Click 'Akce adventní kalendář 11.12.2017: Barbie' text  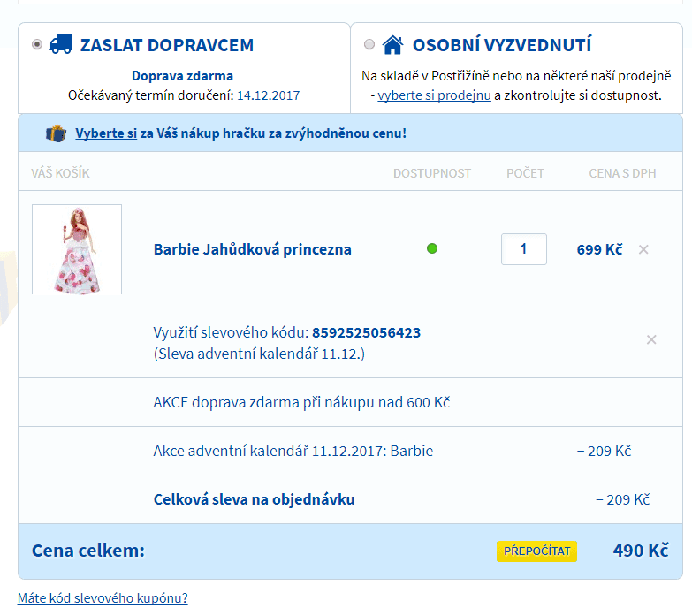tap(293, 451)
